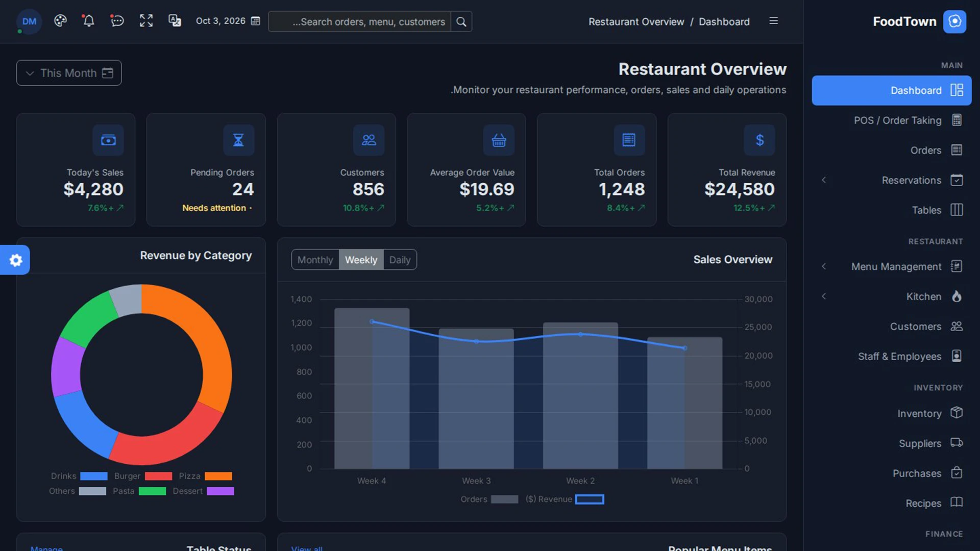Click the search orders input field
This screenshot has height=551, width=980.
[x=359, y=21]
